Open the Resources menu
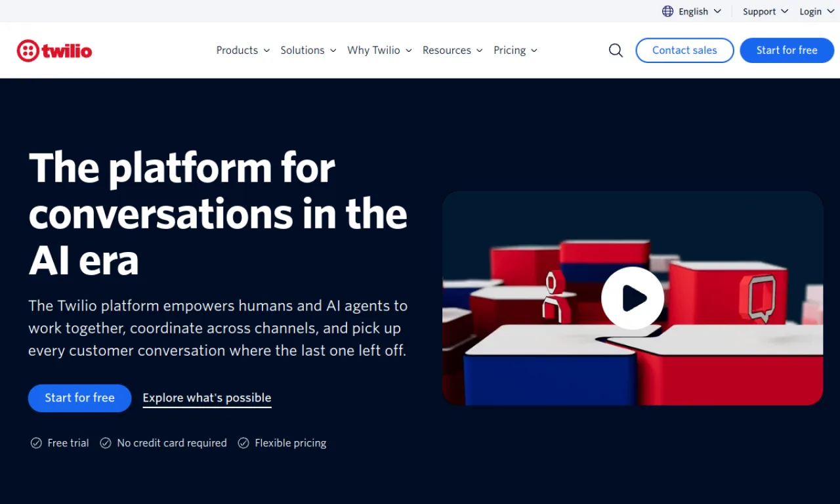Viewport: 840px width, 504px height. point(453,51)
